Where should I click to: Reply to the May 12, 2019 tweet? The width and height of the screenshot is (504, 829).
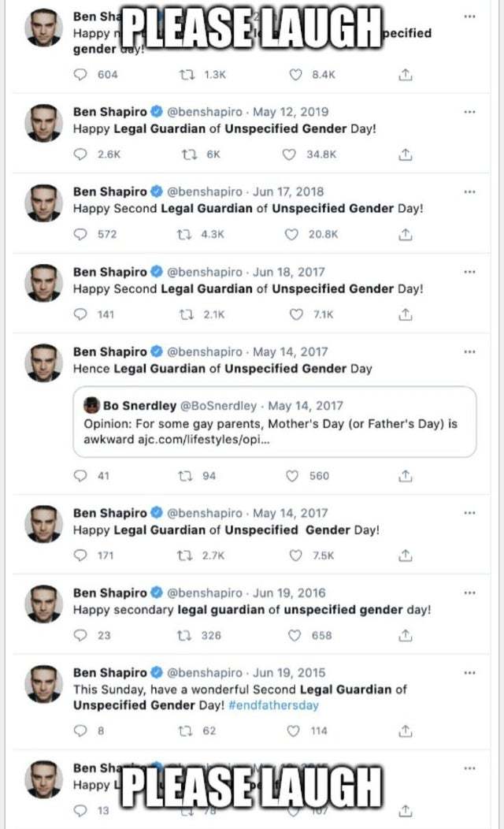point(80,154)
